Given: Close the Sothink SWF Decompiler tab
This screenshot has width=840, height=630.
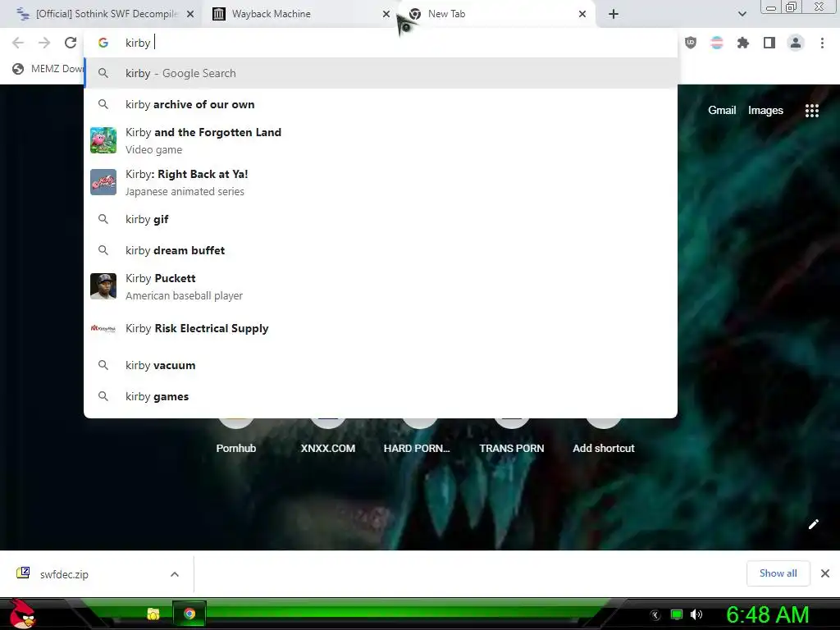Looking at the screenshot, I should coord(190,14).
